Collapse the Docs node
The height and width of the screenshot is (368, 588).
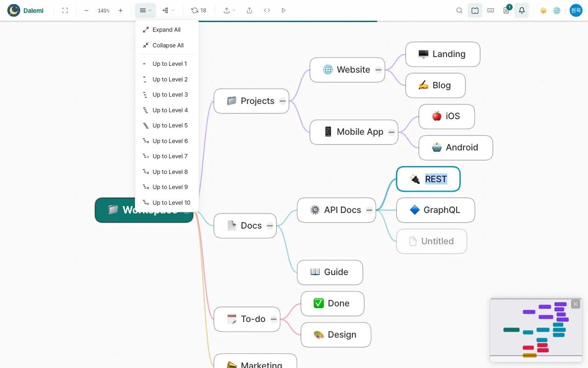click(270, 226)
